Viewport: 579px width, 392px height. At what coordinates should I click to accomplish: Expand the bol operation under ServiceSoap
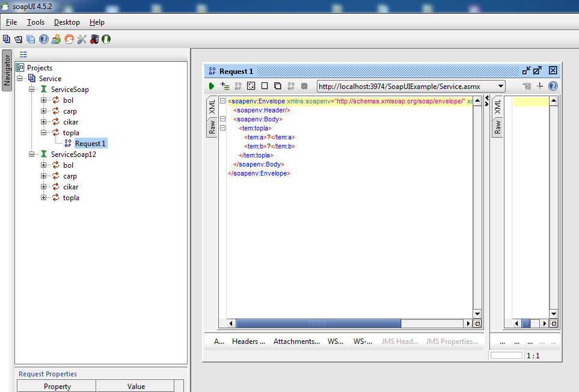pyautogui.click(x=44, y=100)
